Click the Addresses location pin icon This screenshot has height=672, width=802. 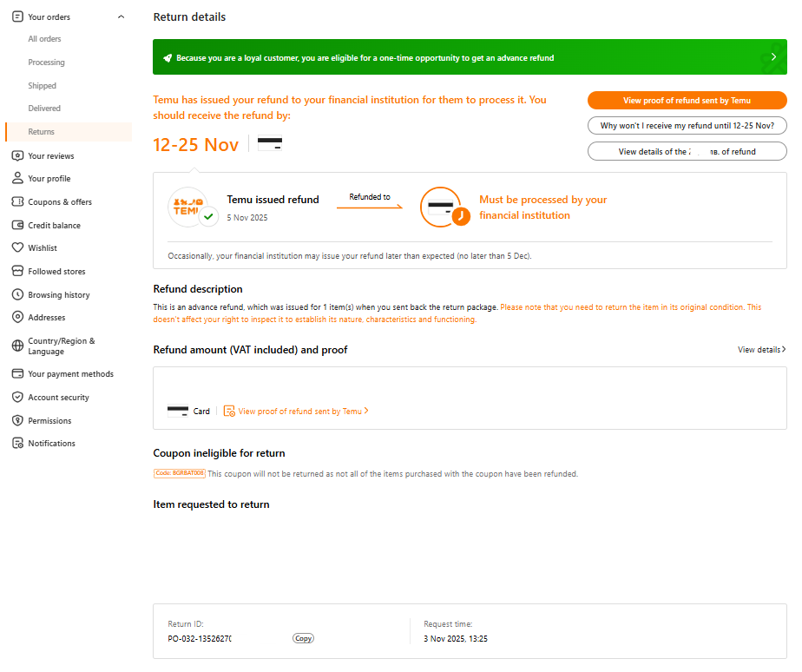pos(17,318)
